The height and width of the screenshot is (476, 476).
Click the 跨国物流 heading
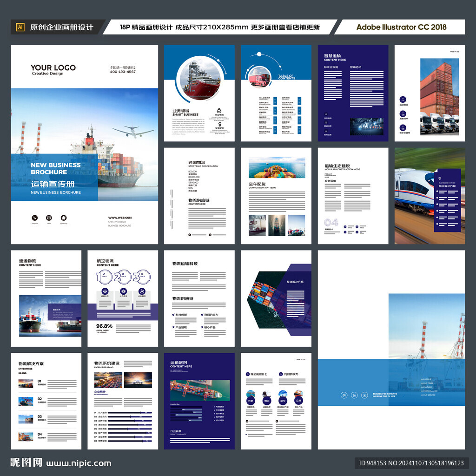point(197,162)
